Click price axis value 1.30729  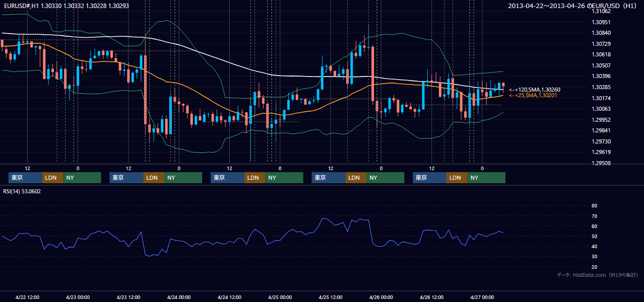(601, 44)
